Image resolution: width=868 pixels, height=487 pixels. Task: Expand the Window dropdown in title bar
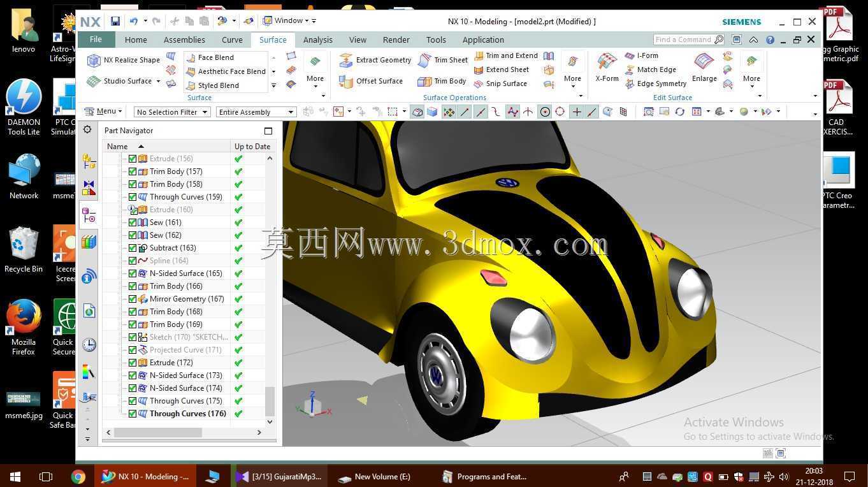[286, 21]
